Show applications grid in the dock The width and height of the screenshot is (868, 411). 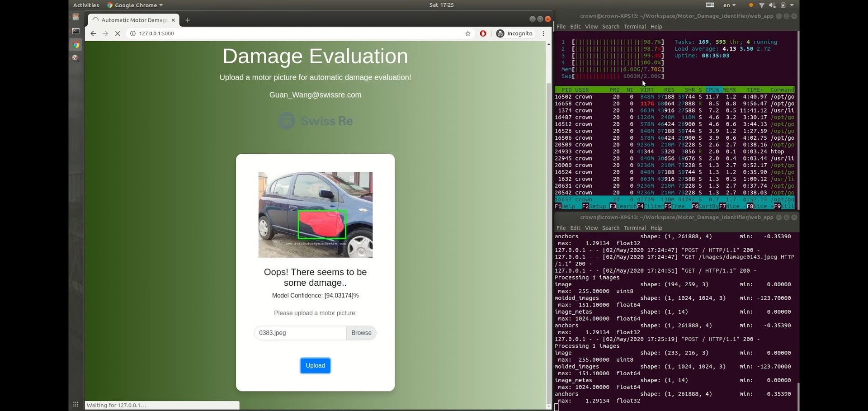(75, 404)
